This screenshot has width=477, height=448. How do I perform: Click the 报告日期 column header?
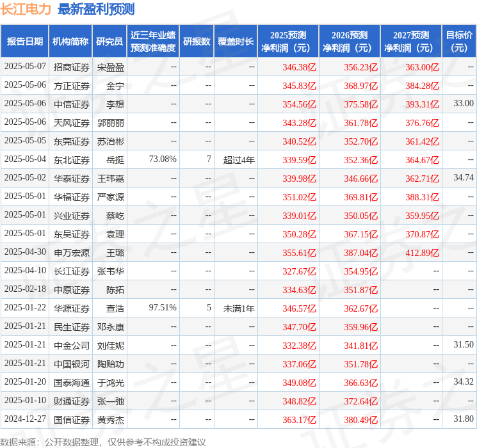point(24,42)
